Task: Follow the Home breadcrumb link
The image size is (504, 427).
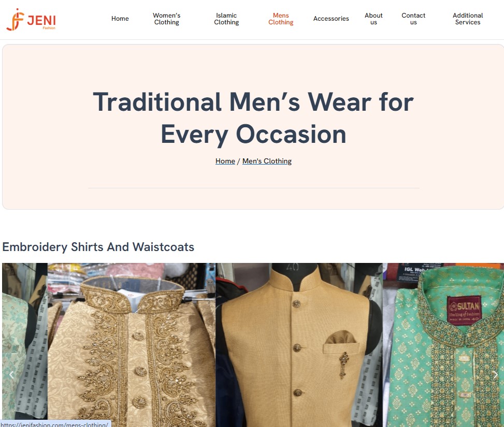Action: pos(225,161)
